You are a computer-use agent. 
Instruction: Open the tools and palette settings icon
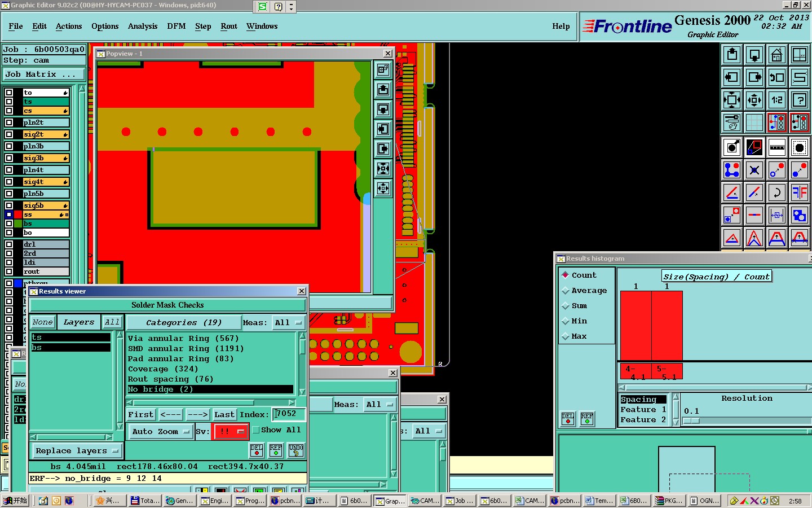coord(732,122)
